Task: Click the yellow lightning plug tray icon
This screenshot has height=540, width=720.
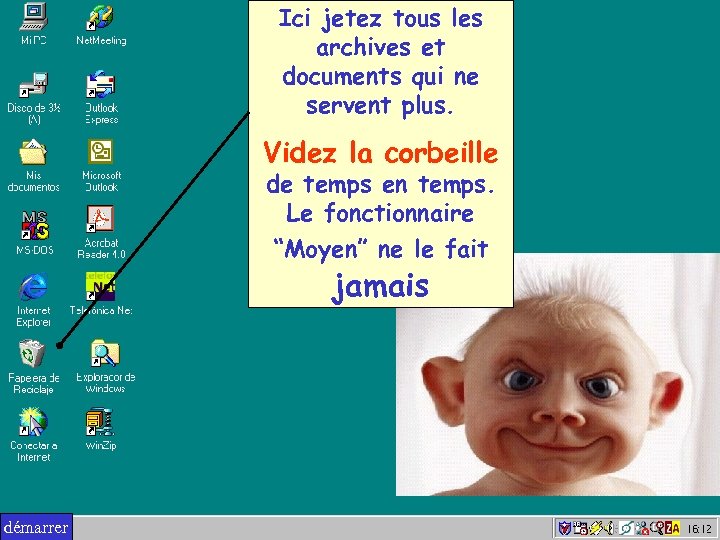Action: [x=596, y=528]
